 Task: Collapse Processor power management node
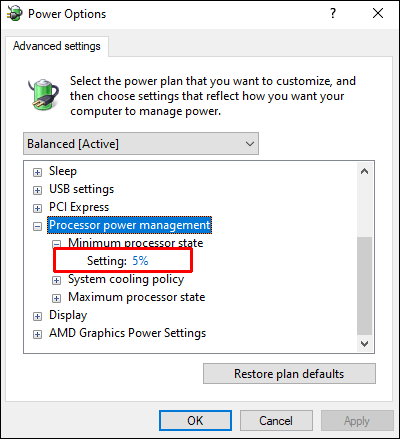point(37,226)
